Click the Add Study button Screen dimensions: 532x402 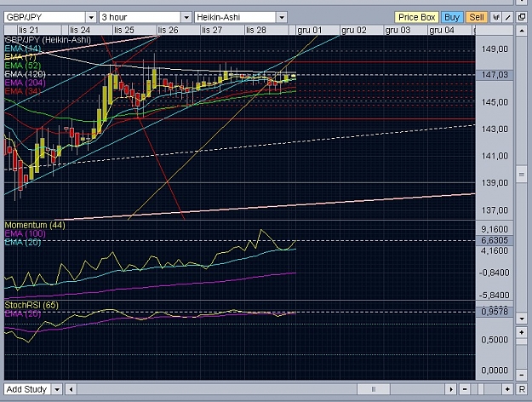pyautogui.click(x=26, y=389)
